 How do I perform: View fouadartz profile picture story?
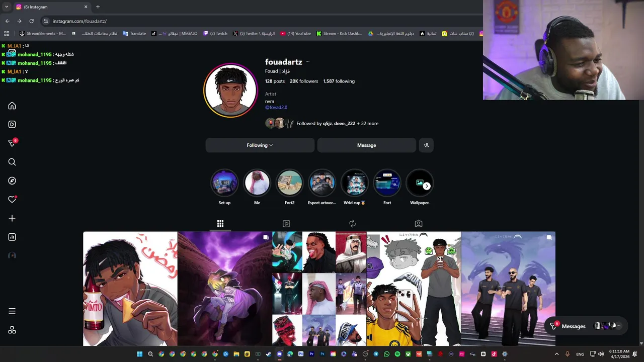point(230,90)
